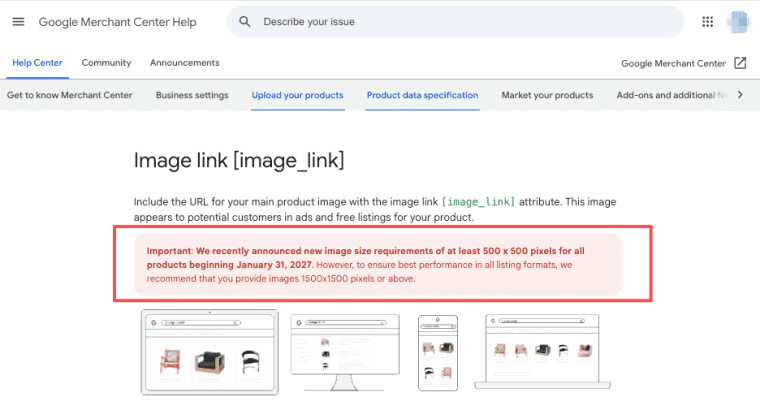
Task: Click the mobile phone listing illustration
Action: (x=438, y=352)
